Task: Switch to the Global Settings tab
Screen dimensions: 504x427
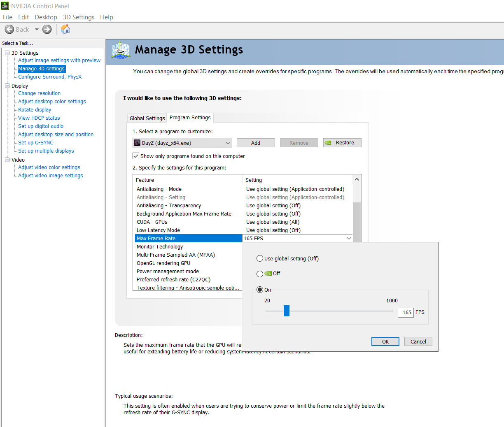Action: pos(147,118)
